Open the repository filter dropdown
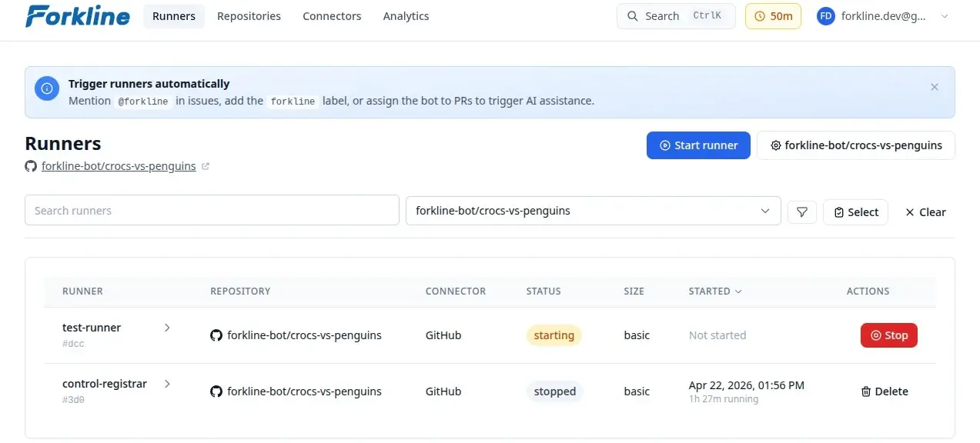Viewport: 980px width, 443px height. pos(593,211)
